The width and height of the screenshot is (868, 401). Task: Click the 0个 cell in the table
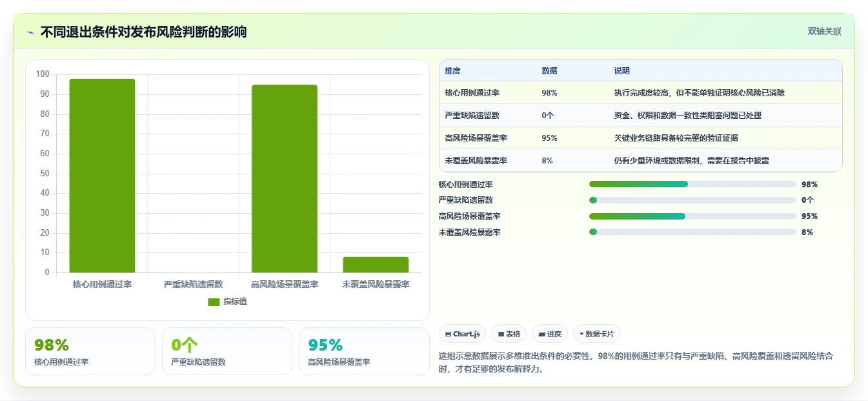tap(549, 116)
